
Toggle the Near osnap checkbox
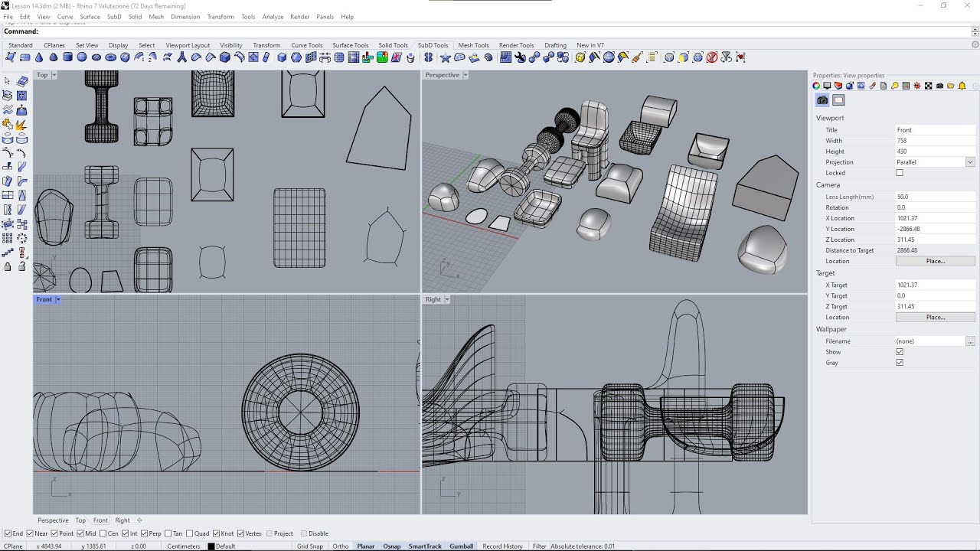[x=30, y=533]
